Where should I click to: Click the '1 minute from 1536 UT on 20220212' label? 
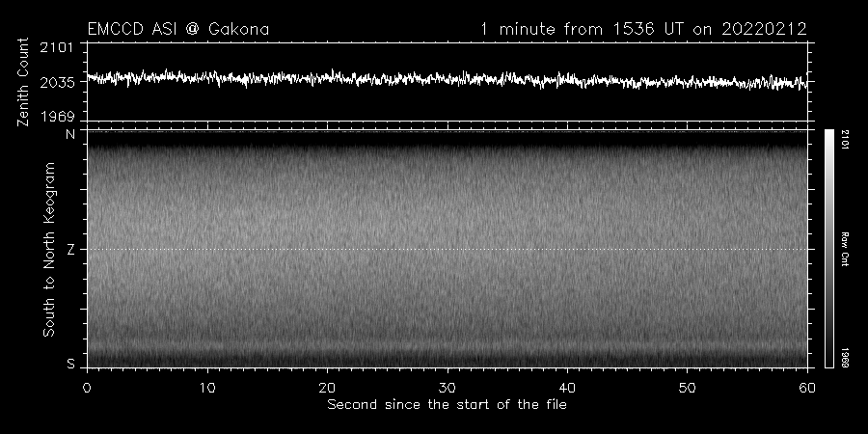(x=643, y=29)
